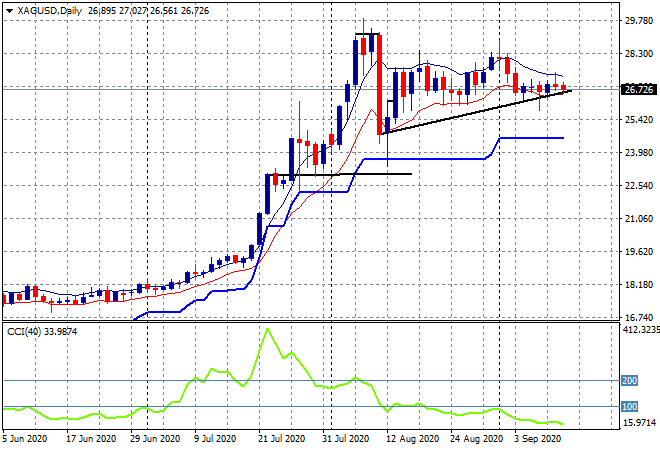Select the green CCI indicator line peak
The width and height of the screenshot is (660, 450).
(267, 329)
